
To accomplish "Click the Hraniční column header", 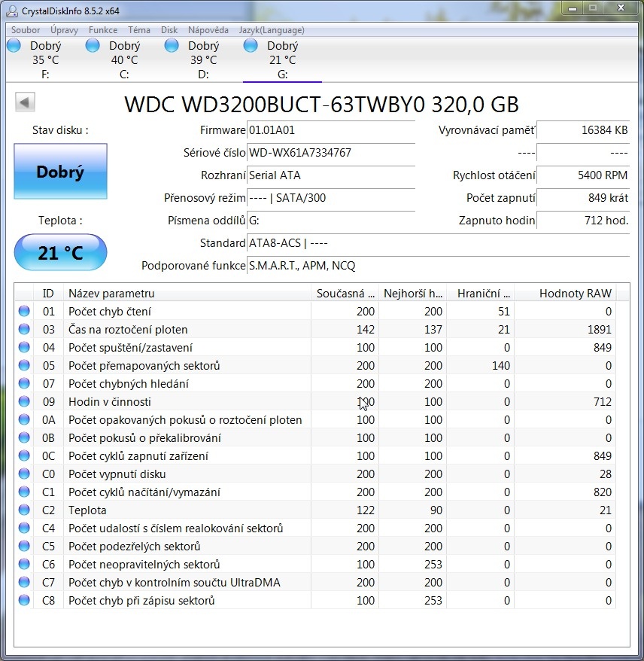I will (480, 294).
